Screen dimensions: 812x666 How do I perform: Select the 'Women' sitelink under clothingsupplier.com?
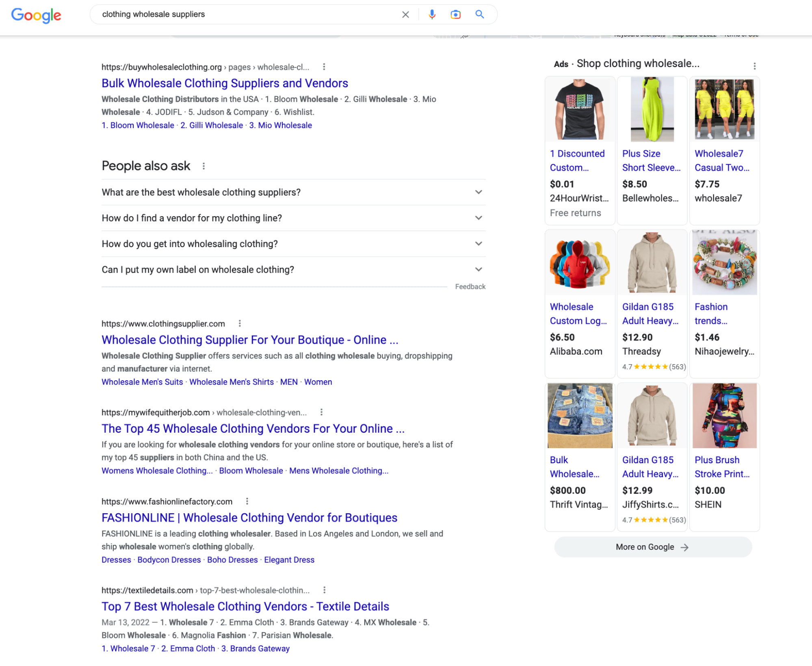click(x=318, y=382)
